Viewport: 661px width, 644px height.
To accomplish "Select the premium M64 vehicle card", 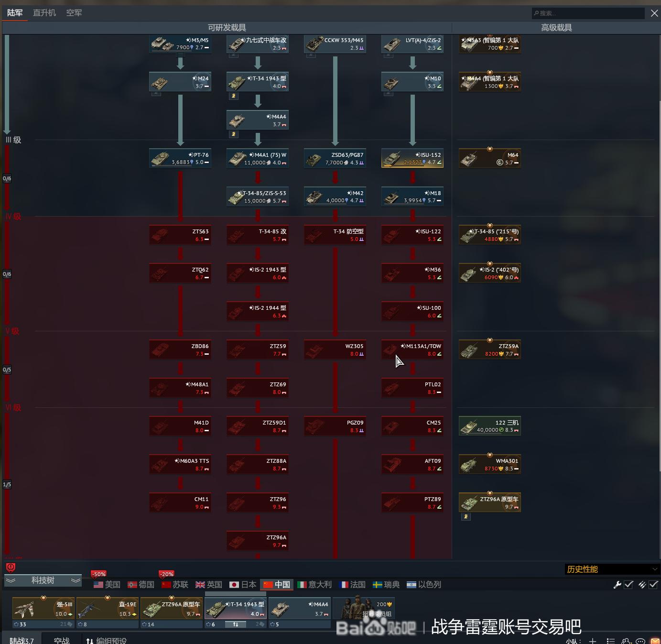I will tap(490, 158).
